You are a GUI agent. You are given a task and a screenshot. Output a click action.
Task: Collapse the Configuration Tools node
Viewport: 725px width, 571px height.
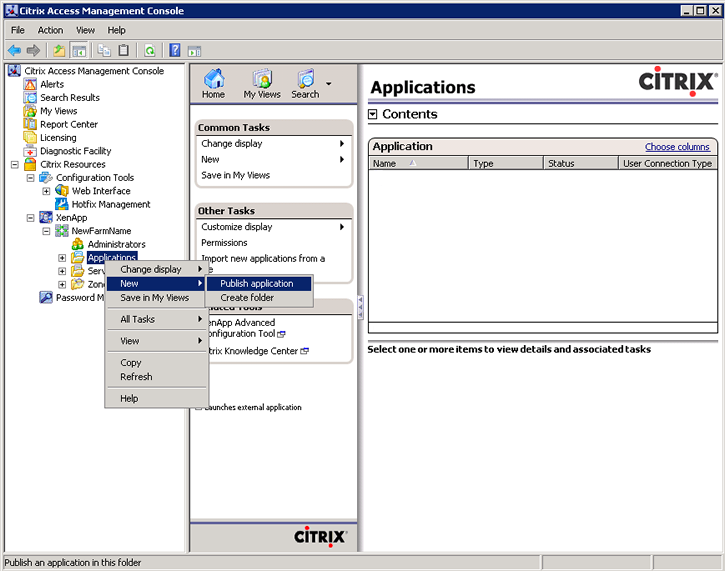click(31, 178)
